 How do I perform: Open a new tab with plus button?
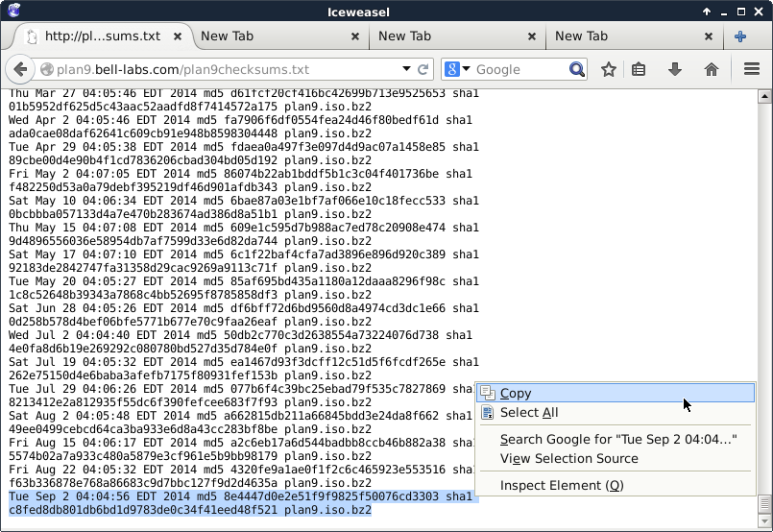pos(740,36)
